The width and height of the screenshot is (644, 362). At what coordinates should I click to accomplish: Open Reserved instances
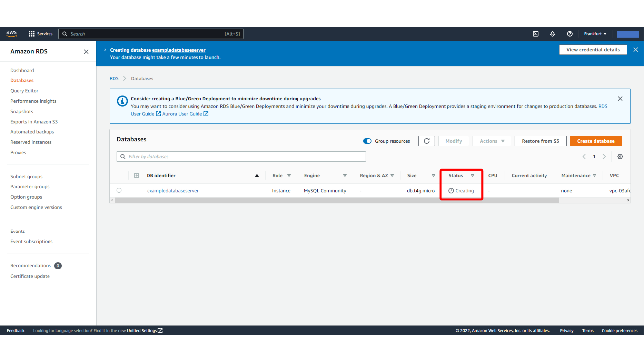tap(31, 142)
